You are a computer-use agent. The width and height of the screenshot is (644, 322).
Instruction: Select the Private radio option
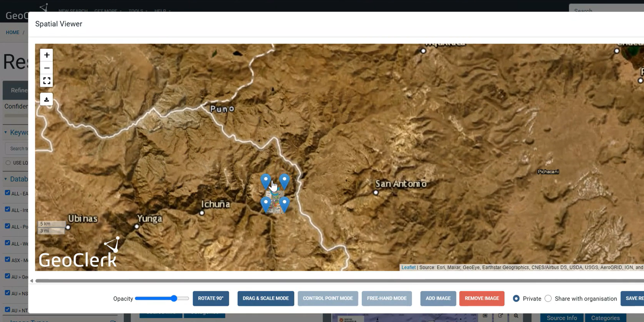click(516, 298)
